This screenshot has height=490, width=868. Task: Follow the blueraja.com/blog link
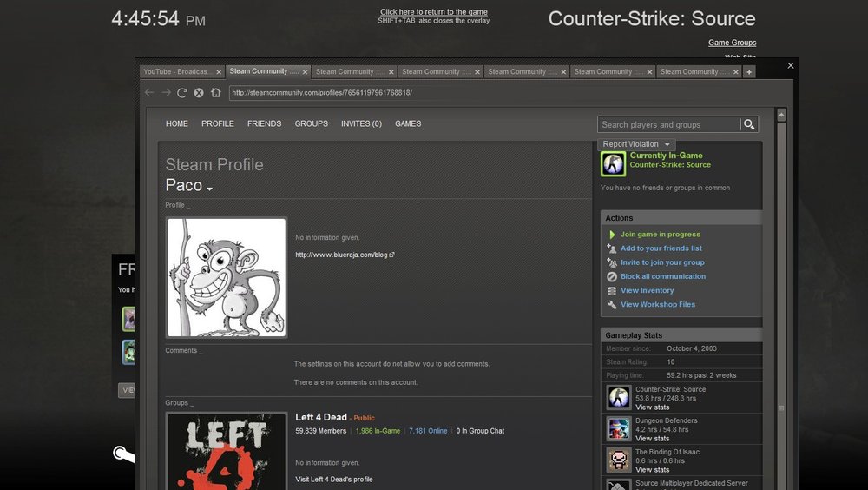[341, 255]
